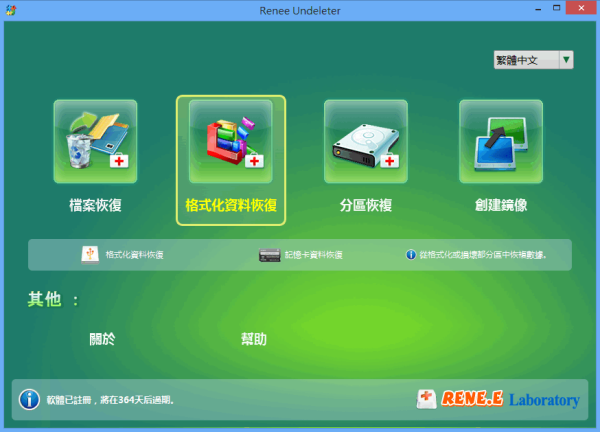This screenshot has width=600, height=432.
Task: Choose the 記憶卡資料恢復 option
Action: tap(313, 255)
